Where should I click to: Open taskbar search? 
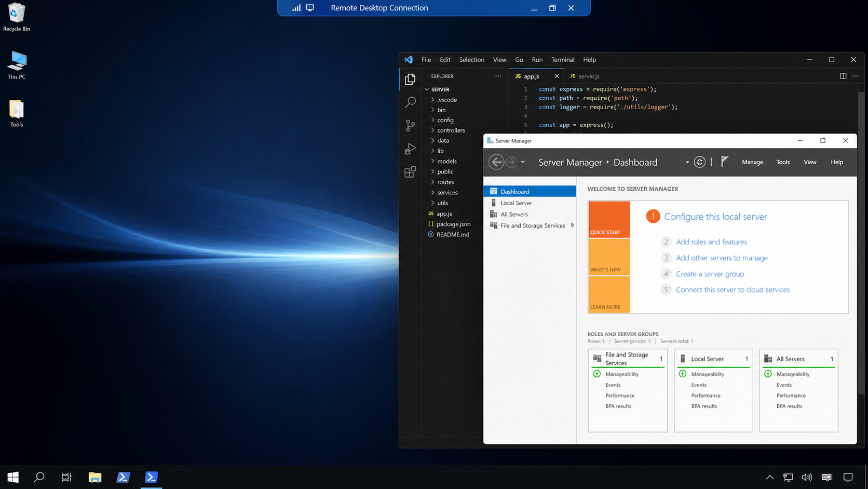click(39, 477)
